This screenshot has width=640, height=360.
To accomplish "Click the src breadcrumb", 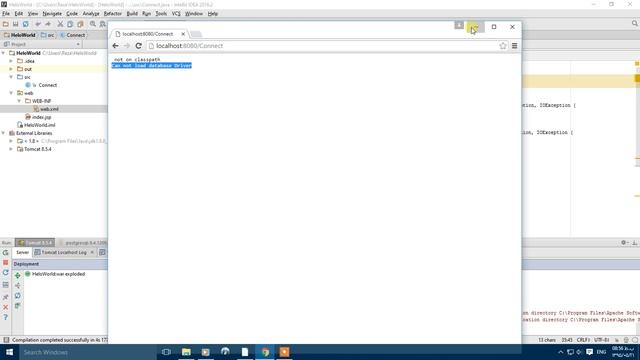I will click(x=48, y=35).
